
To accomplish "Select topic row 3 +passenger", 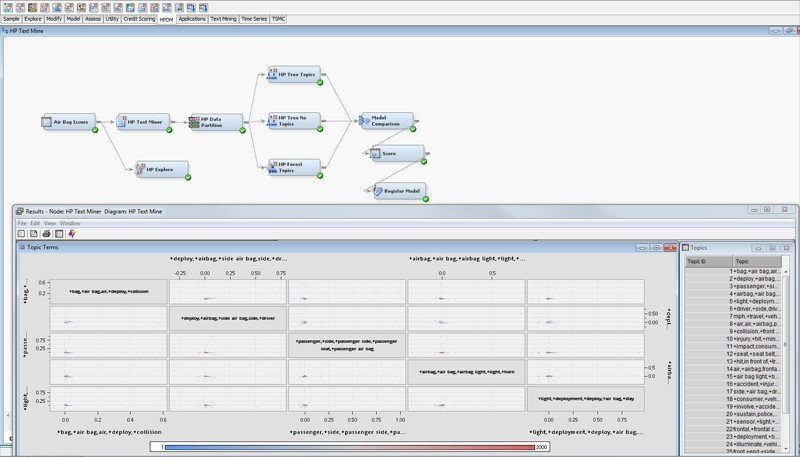I will pyautogui.click(x=733, y=286).
